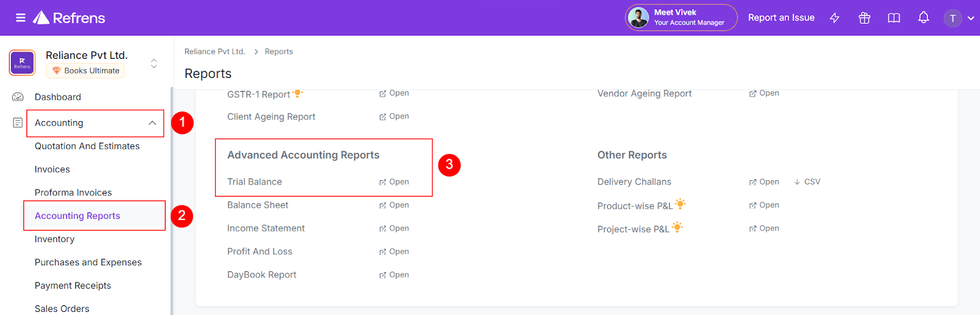This screenshot has height=315, width=980.
Task: Click Reports breadcrumb
Action: click(x=279, y=51)
